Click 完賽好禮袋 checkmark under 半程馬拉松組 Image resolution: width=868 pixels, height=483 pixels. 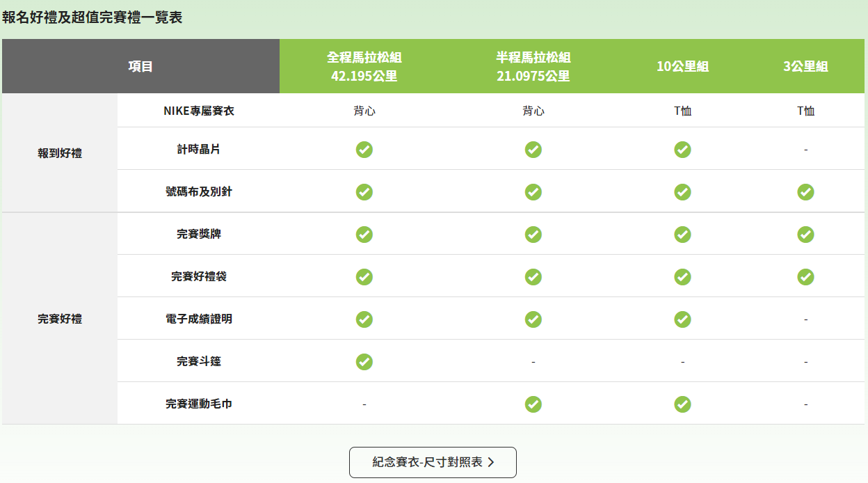pyautogui.click(x=533, y=276)
